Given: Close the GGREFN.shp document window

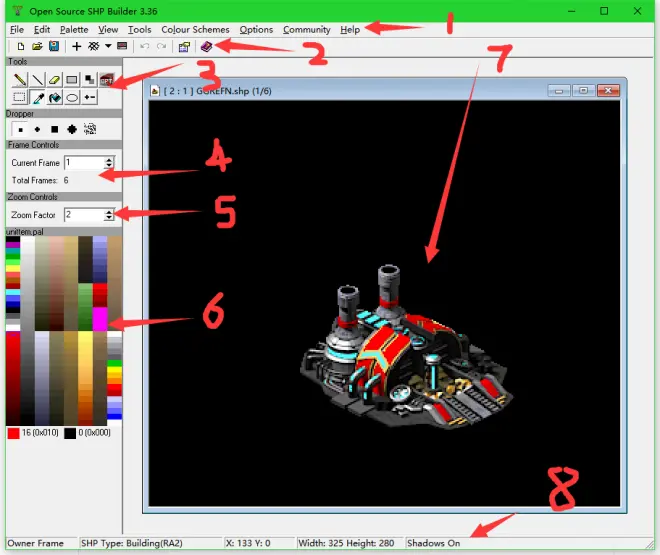Looking at the screenshot, I should click(608, 90).
